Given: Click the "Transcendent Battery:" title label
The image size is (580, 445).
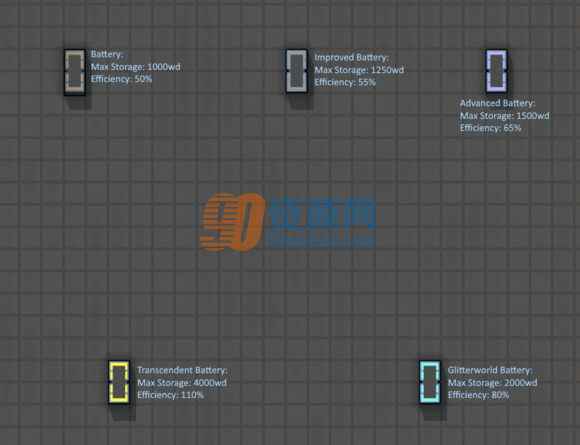Looking at the screenshot, I should point(182,370).
